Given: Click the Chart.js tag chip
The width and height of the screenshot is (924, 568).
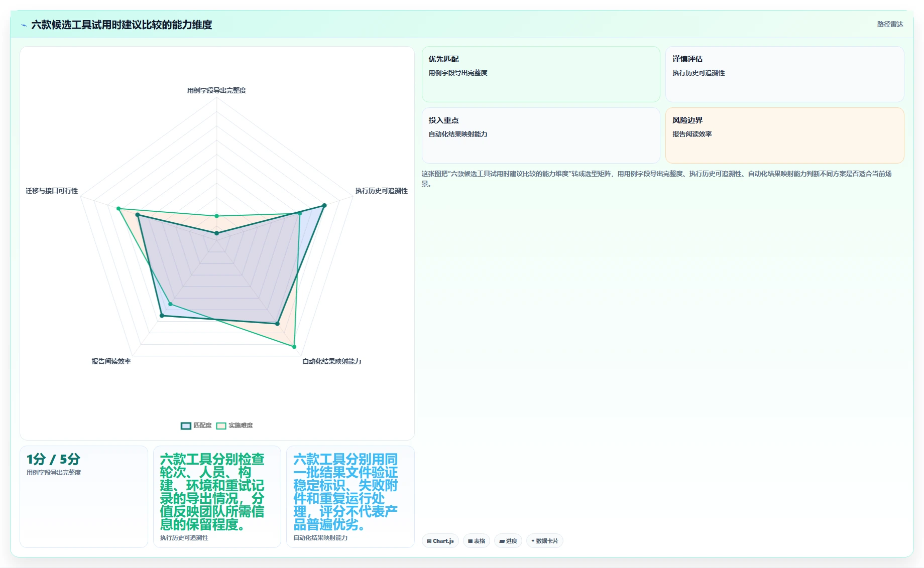Looking at the screenshot, I should pyautogui.click(x=440, y=541).
